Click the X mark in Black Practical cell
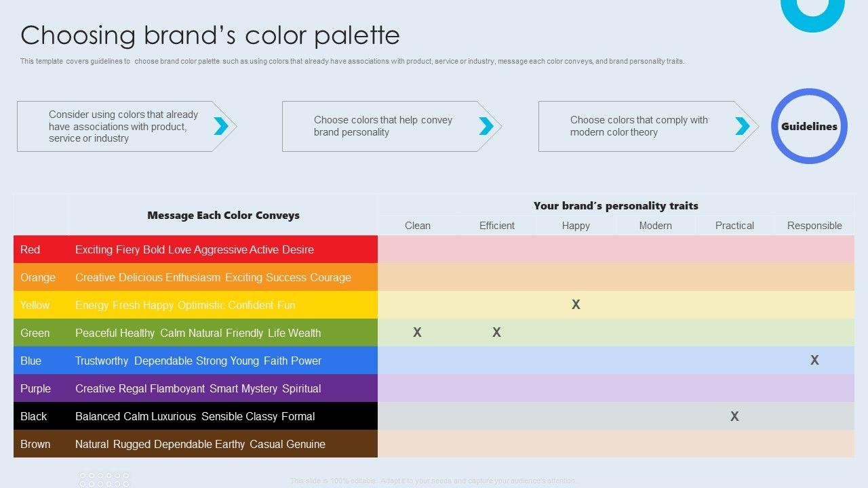This screenshot has height=488, width=868. pos(734,417)
